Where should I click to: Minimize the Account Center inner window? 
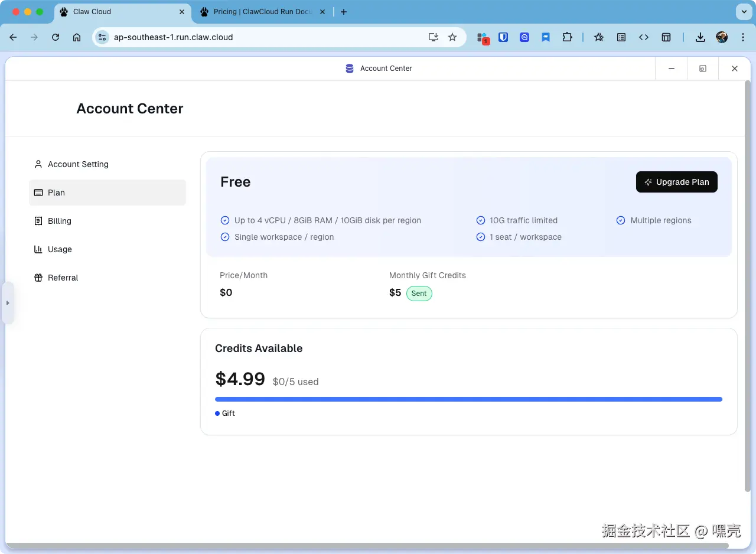point(672,69)
